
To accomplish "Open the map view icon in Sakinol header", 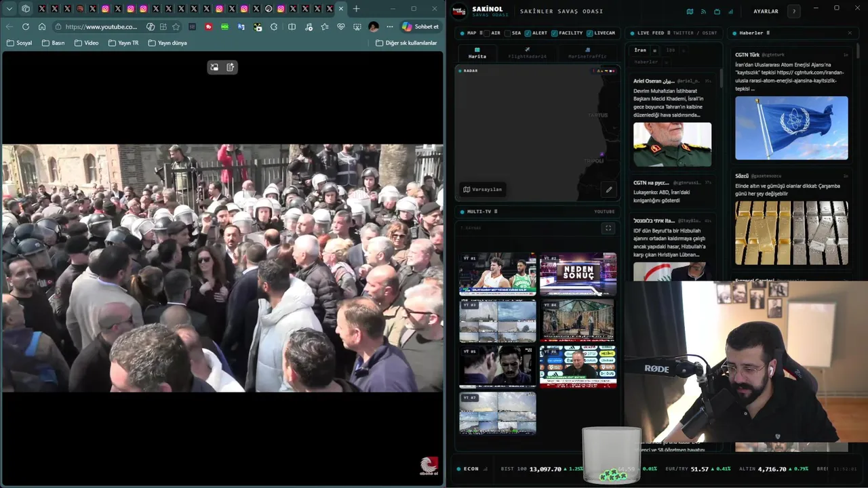I will pos(690,12).
